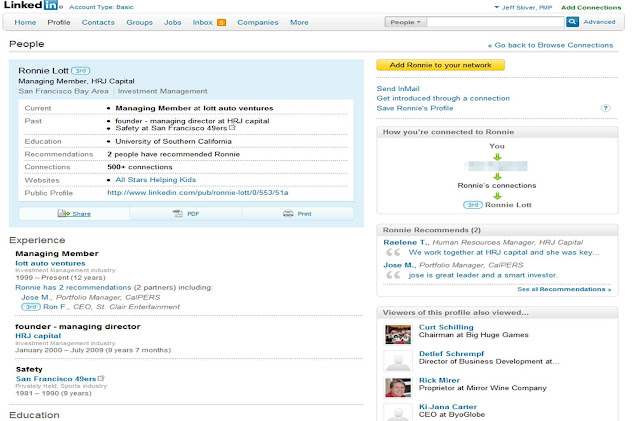Click See all Recommendations link
The height and width of the screenshot is (421, 640).
564,289
